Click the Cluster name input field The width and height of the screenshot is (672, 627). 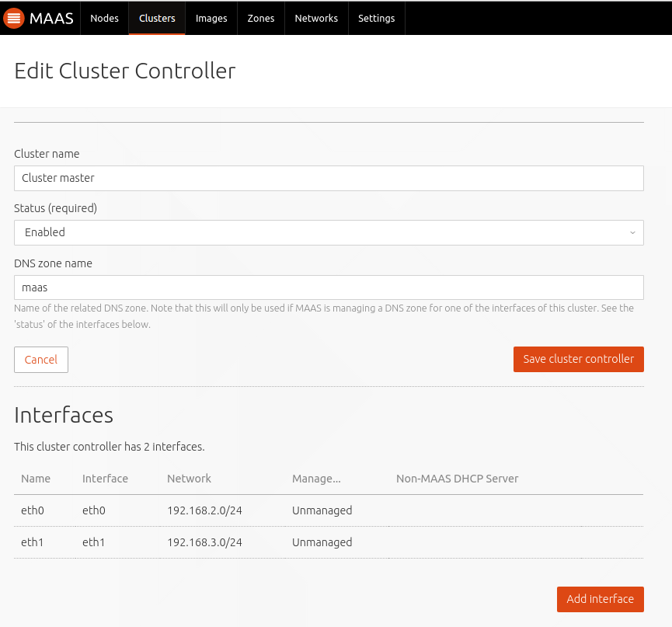tap(329, 178)
